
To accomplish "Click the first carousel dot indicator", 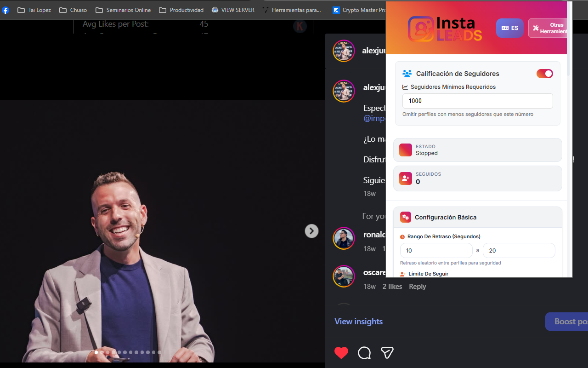I will [x=96, y=352].
